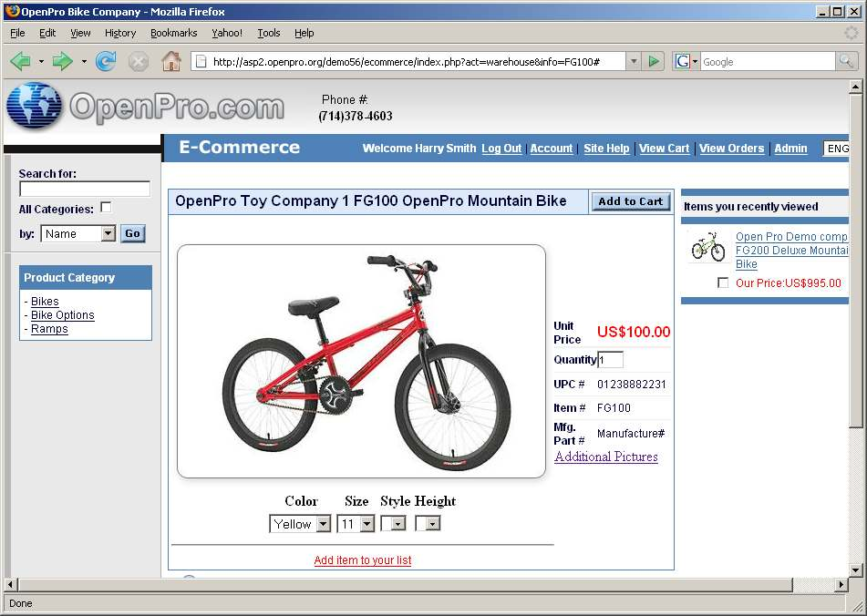Click the Home icon in toolbar
This screenshot has width=867, height=616.
tap(170, 62)
